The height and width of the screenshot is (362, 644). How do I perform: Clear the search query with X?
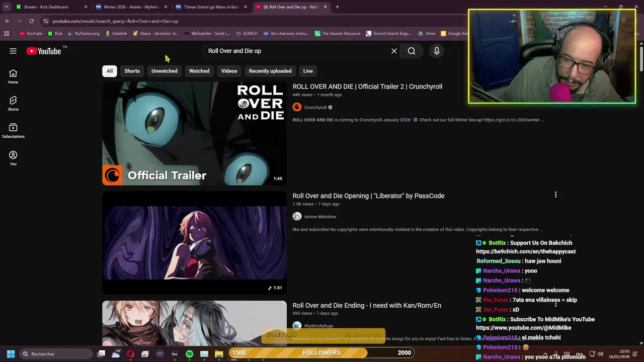[x=394, y=51]
